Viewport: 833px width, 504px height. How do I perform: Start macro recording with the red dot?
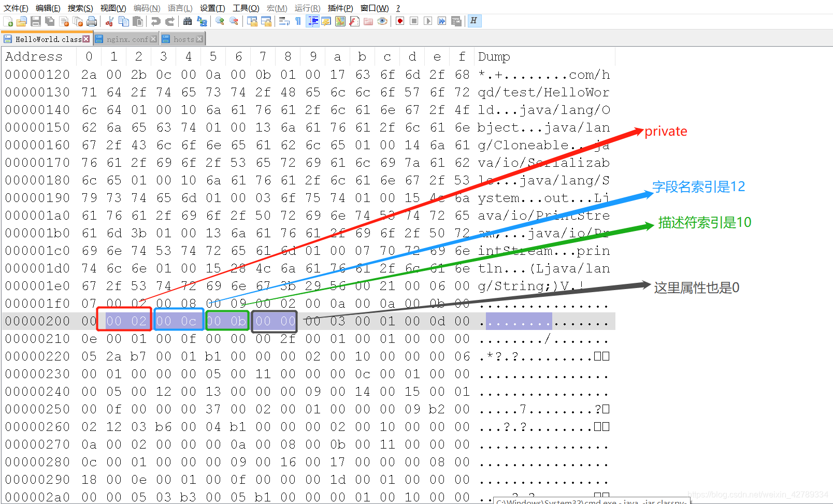point(400,21)
